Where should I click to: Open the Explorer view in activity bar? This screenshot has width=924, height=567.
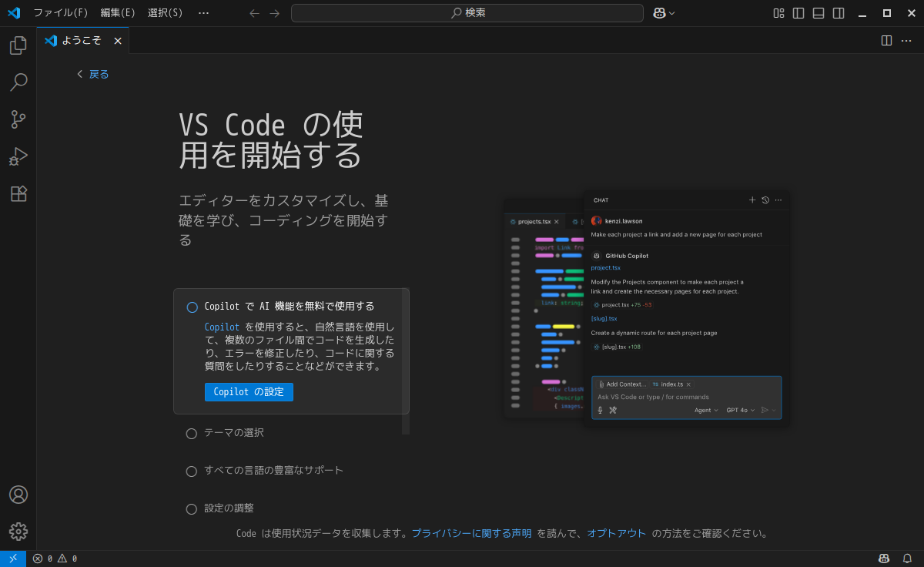point(18,45)
